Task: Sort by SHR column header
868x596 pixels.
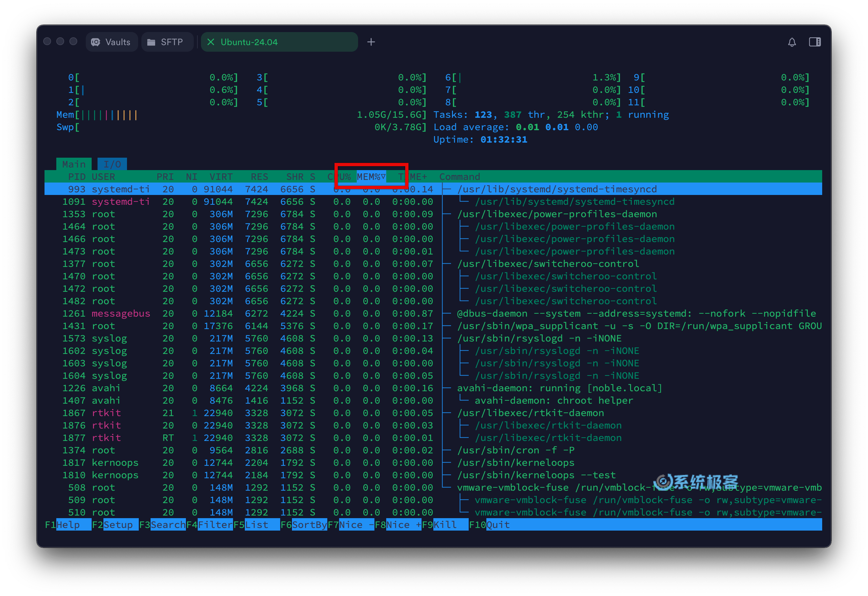Action: 295,177
